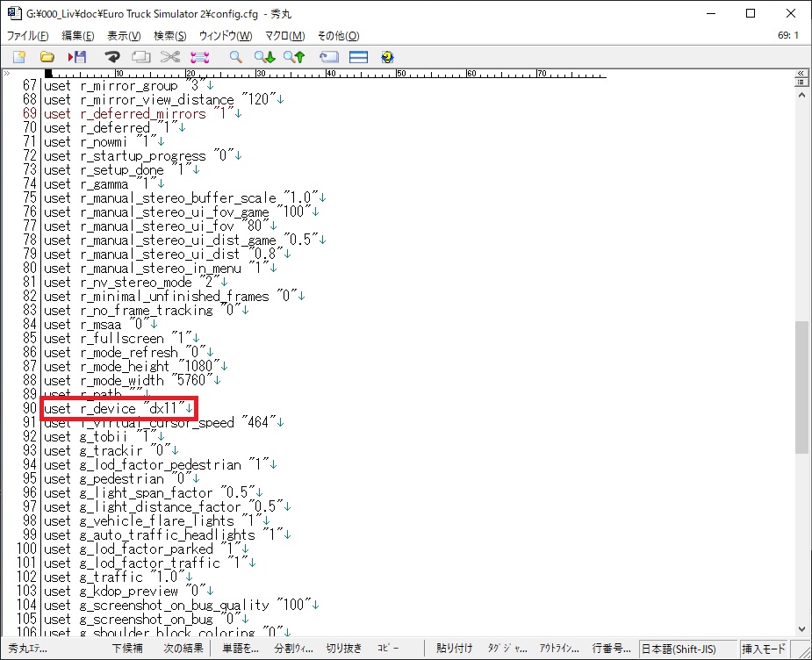Click the ｱｳﾄﾗｲﾝ... function key button
This screenshot has width=812, height=660.
[559, 648]
